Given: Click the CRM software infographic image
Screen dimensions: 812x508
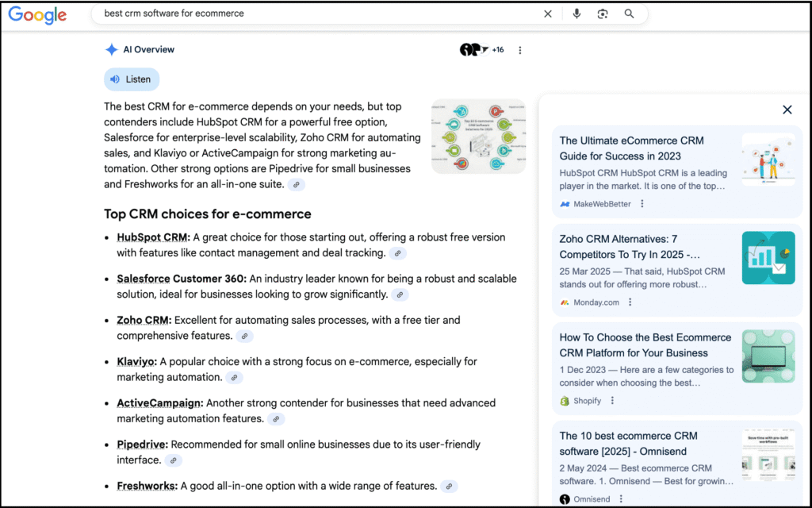Looking at the screenshot, I should (x=477, y=137).
